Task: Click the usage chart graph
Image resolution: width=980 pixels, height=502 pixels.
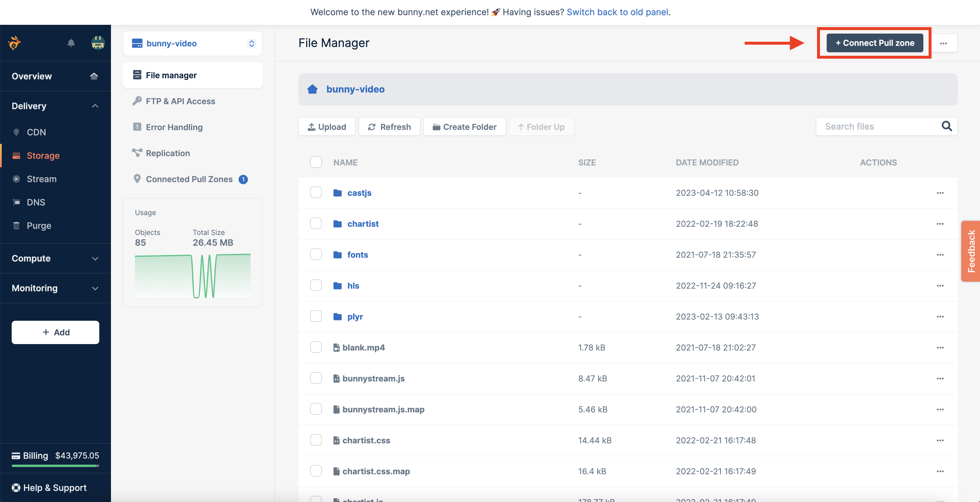Action: 192,276
